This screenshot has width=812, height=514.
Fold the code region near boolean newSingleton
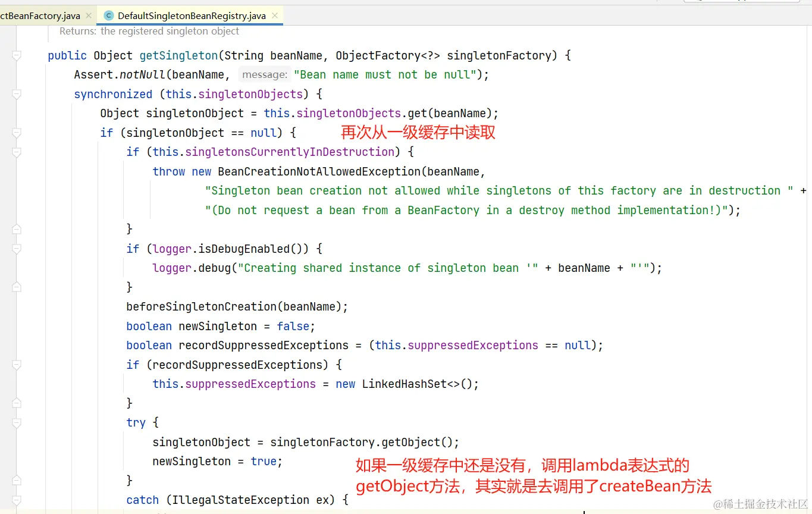point(17,325)
